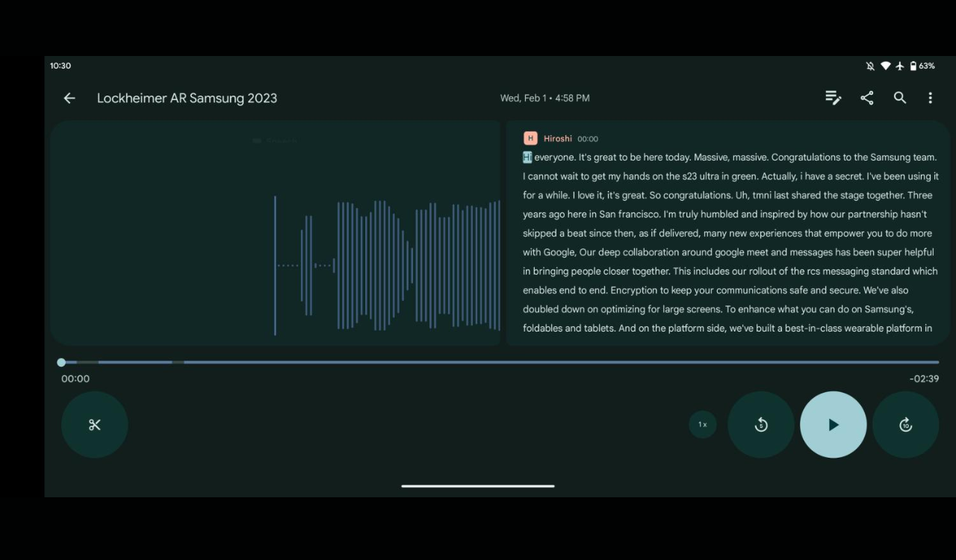Tap the battery 63% indicator
956x560 pixels.
pyautogui.click(x=922, y=66)
